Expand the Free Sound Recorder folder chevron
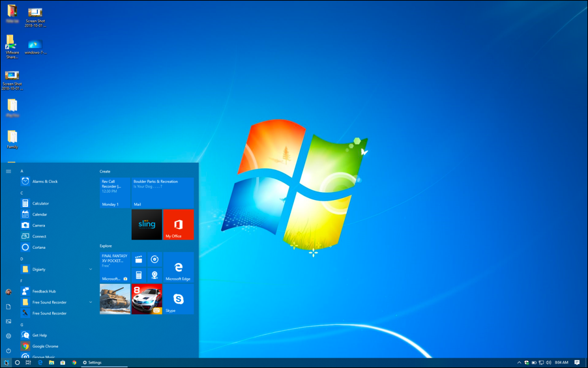Viewport: 588px width, 368px height. pos(91,302)
